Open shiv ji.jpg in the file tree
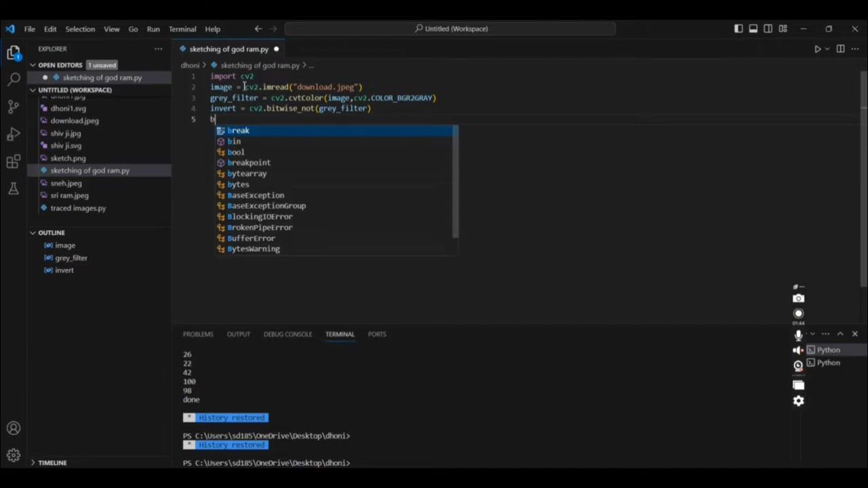868x488 pixels. pos(65,134)
